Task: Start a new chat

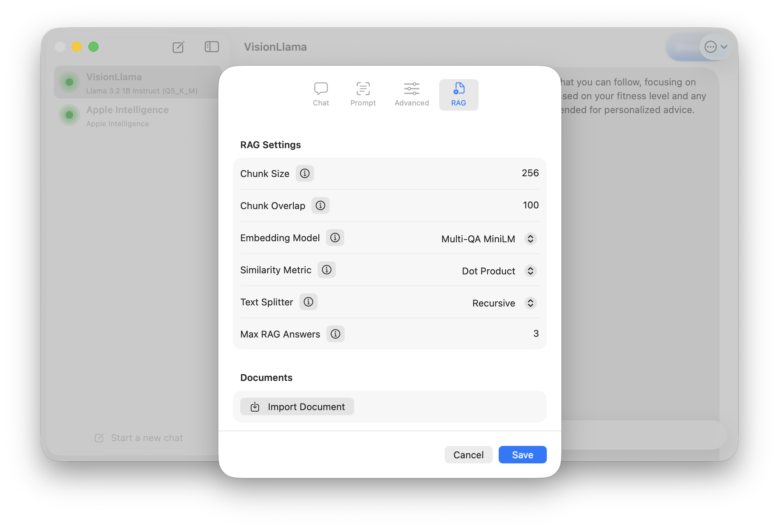Action: click(138, 437)
